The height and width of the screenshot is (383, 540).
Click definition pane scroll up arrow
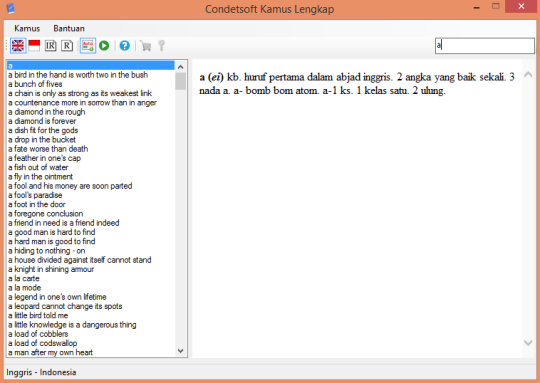pos(528,74)
